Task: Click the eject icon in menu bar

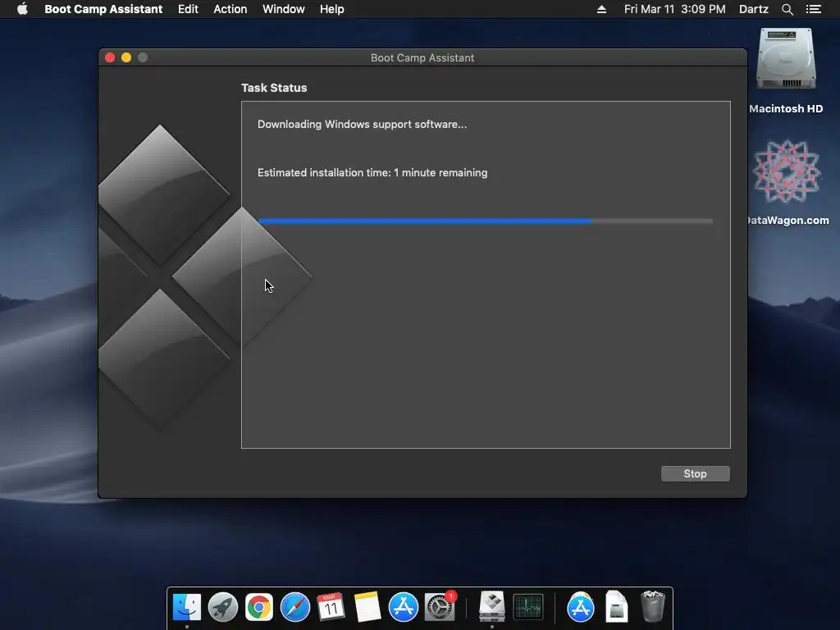Action: tap(601, 9)
